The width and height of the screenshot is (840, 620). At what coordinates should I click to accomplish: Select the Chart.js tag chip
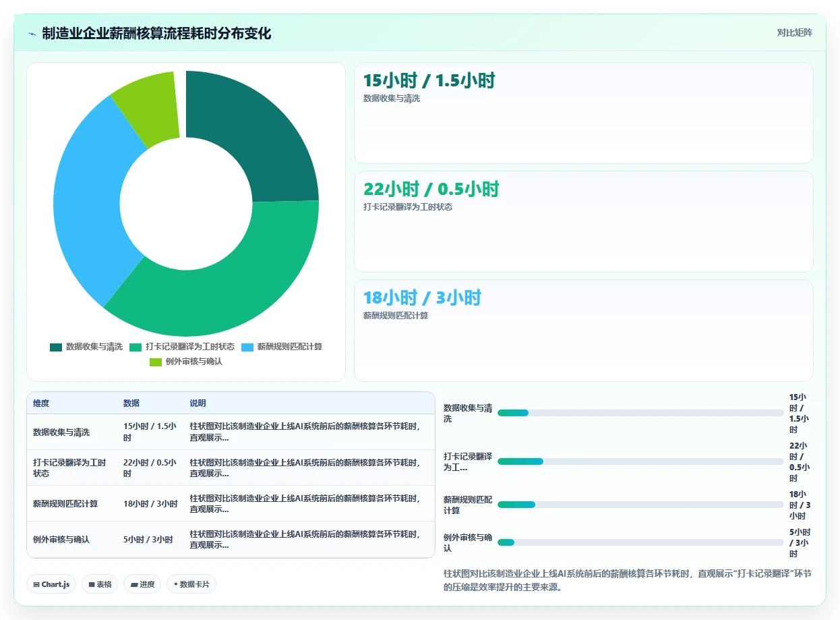click(51, 584)
